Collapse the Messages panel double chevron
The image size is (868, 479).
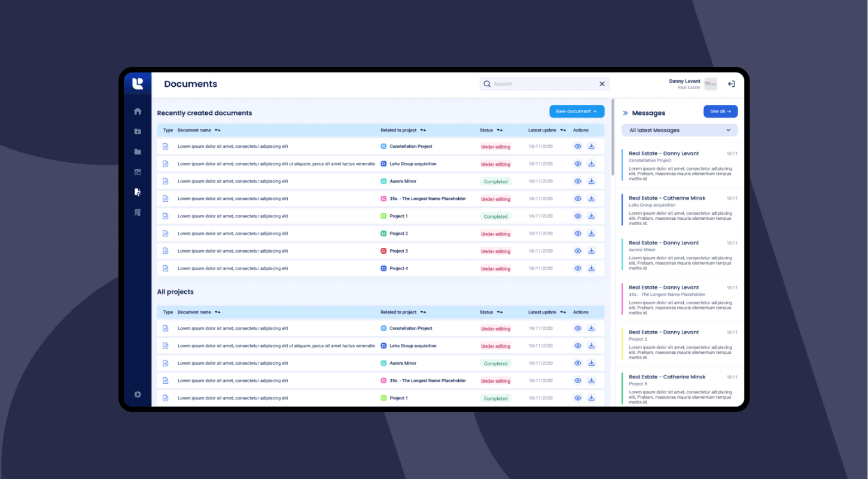[625, 113]
